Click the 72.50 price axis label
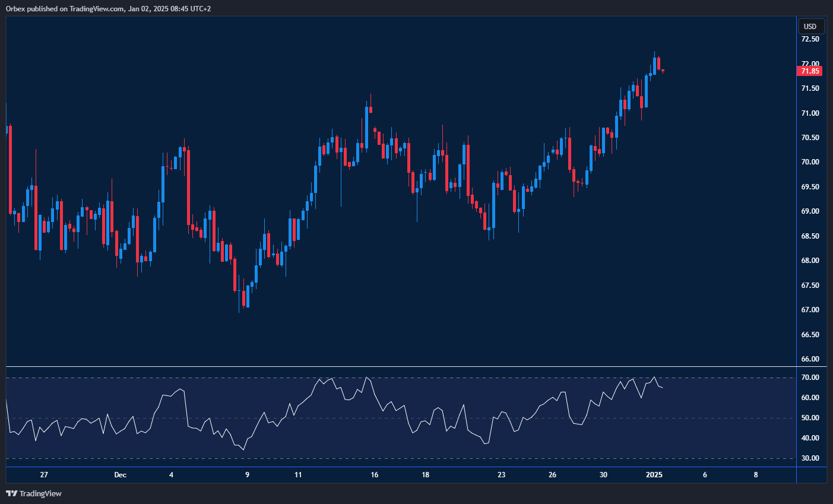Screen dimensions: 833x504 (x=810, y=39)
